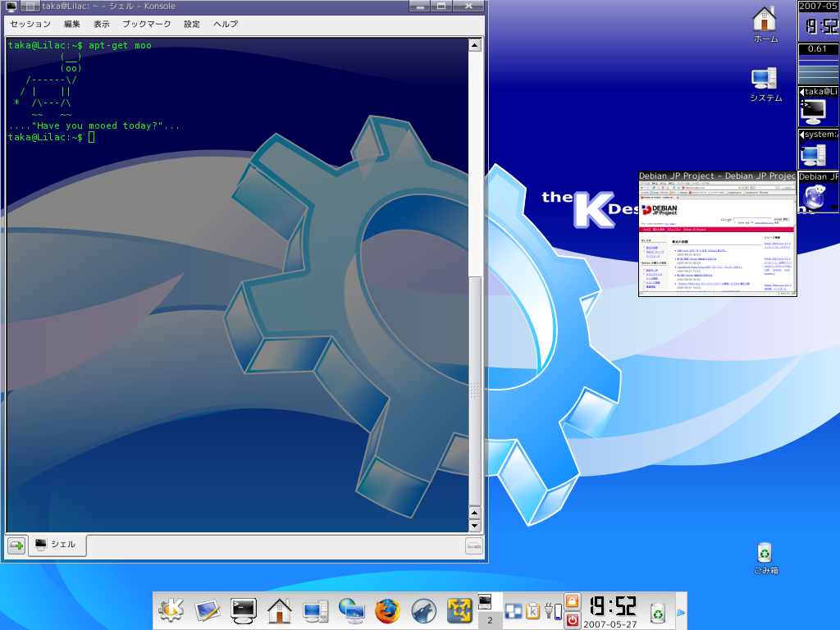The height and width of the screenshot is (630, 840).
Task: Open the ヘルプ menu in Konsole
Action: point(226,24)
